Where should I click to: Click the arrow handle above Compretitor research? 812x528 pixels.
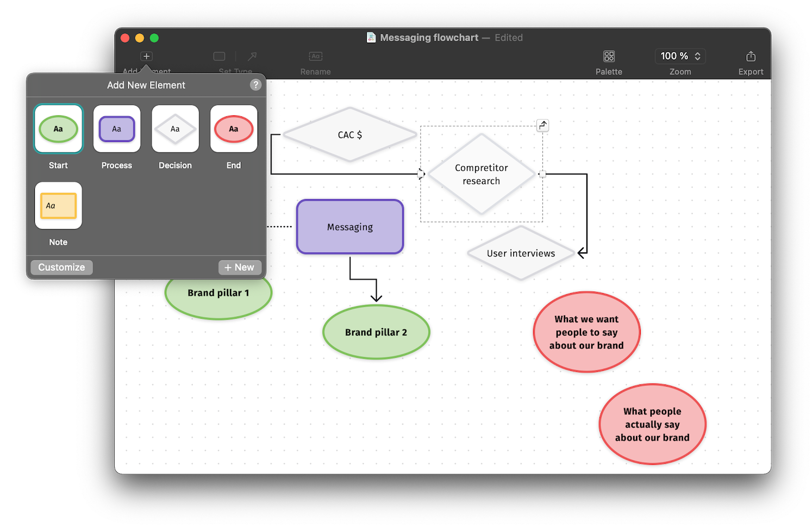click(x=542, y=125)
